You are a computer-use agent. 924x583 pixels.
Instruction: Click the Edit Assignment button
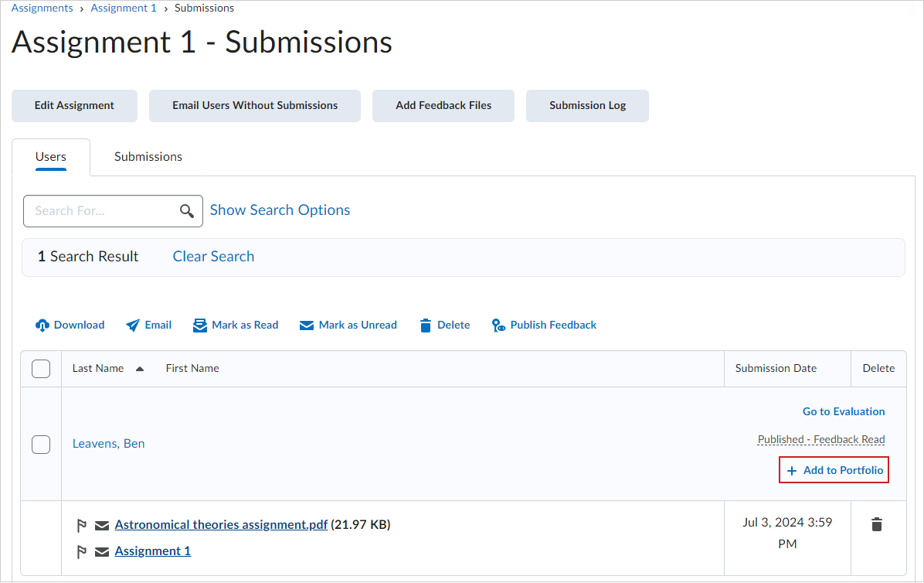[x=74, y=105]
